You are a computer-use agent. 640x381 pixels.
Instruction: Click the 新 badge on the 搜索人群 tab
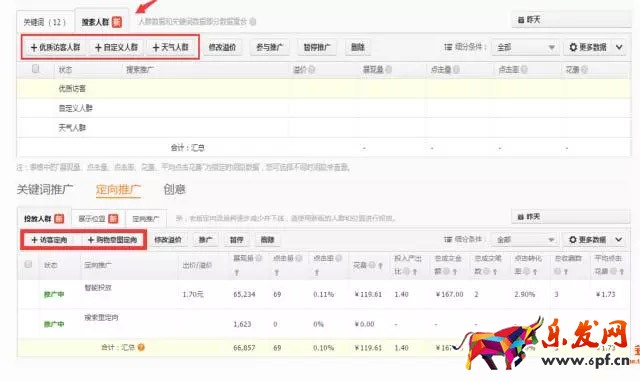[117, 22]
